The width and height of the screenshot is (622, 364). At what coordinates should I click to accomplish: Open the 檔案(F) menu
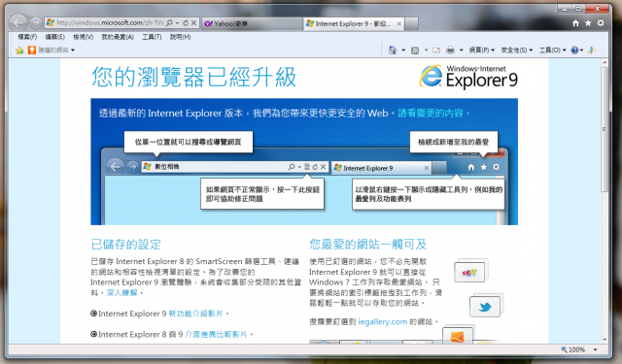[27, 37]
